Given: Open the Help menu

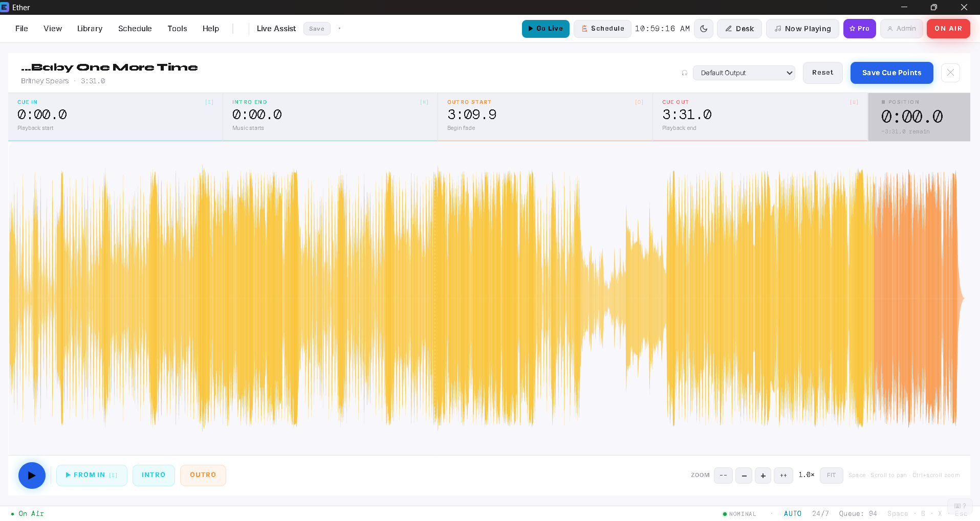Looking at the screenshot, I should click(210, 29).
